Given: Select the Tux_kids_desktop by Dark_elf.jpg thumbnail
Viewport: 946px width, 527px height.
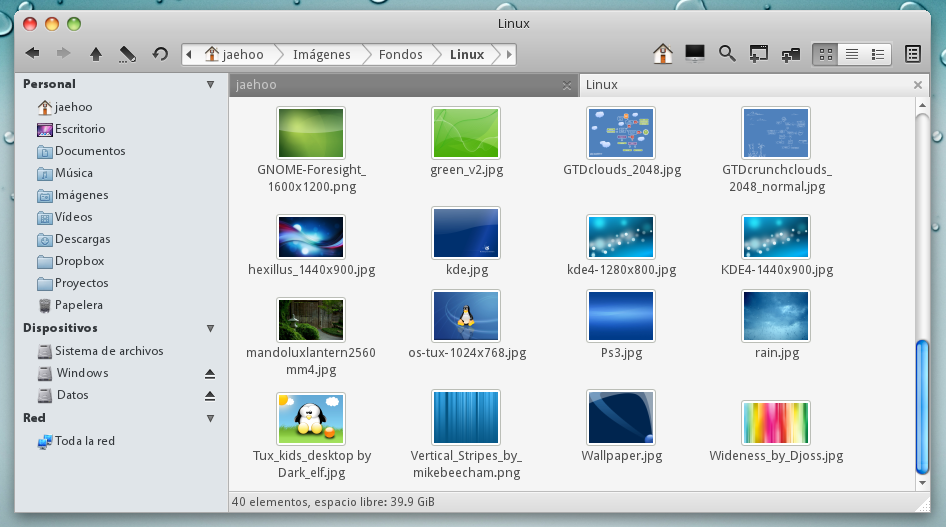Looking at the screenshot, I should tap(311, 419).
